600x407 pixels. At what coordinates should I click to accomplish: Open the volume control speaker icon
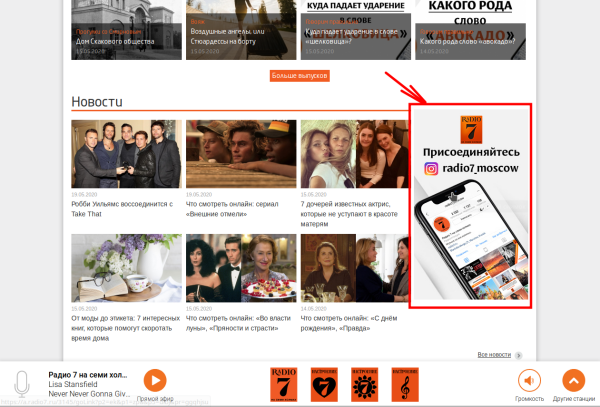pyautogui.click(x=529, y=381)
